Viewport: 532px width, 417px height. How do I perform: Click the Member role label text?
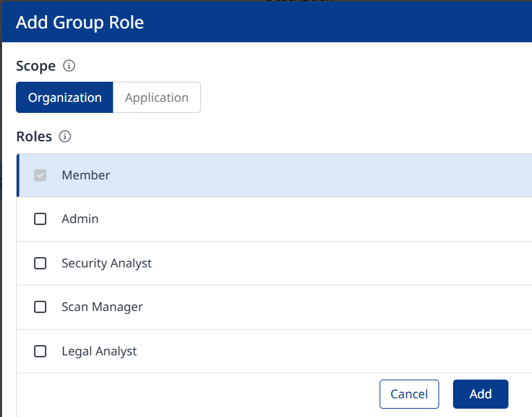pos(86,175)
